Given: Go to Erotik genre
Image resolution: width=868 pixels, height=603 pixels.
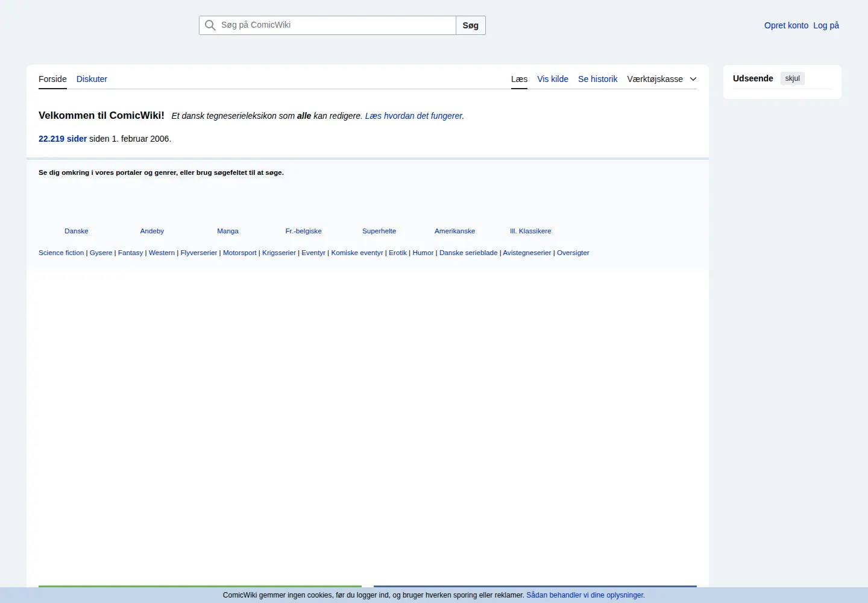Looking at the screenshot, I should point(398,253).
